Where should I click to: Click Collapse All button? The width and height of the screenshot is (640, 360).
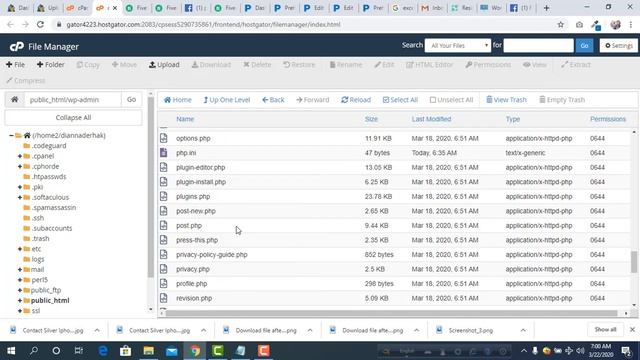pyautogui.click(x=73, y=118)
